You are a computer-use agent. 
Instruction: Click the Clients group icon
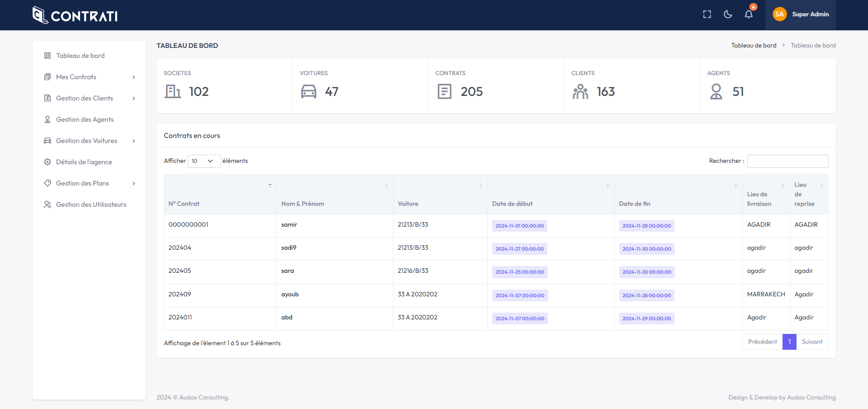580,91
